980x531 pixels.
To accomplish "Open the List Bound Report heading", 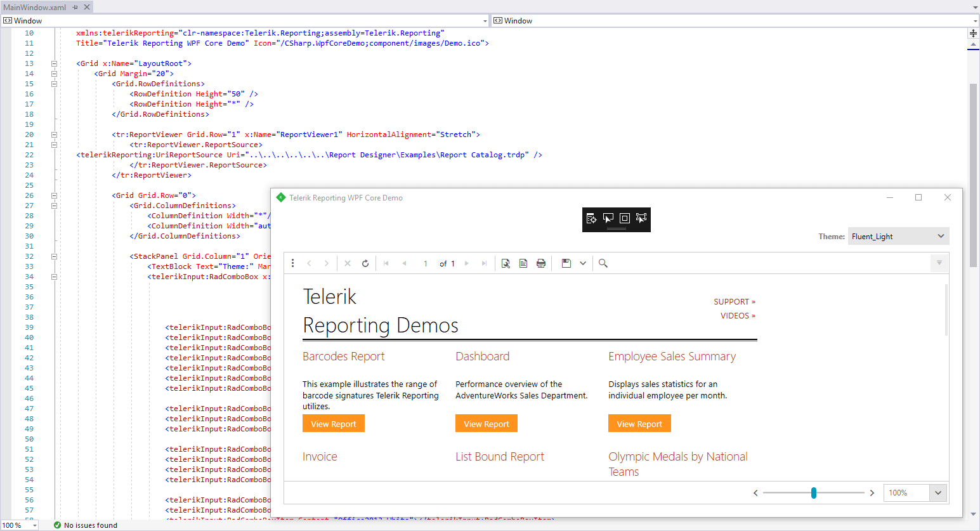I will [500, 457].
